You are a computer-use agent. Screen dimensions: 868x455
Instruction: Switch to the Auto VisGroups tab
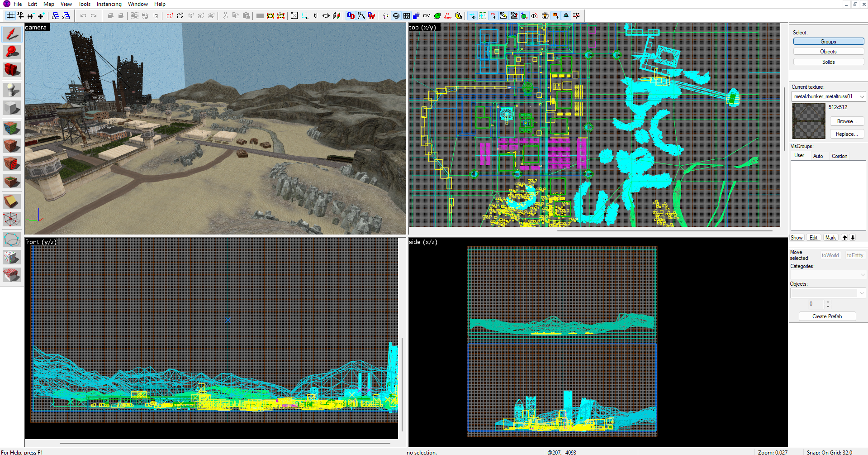pyautogui.click(x=818, y=156)
